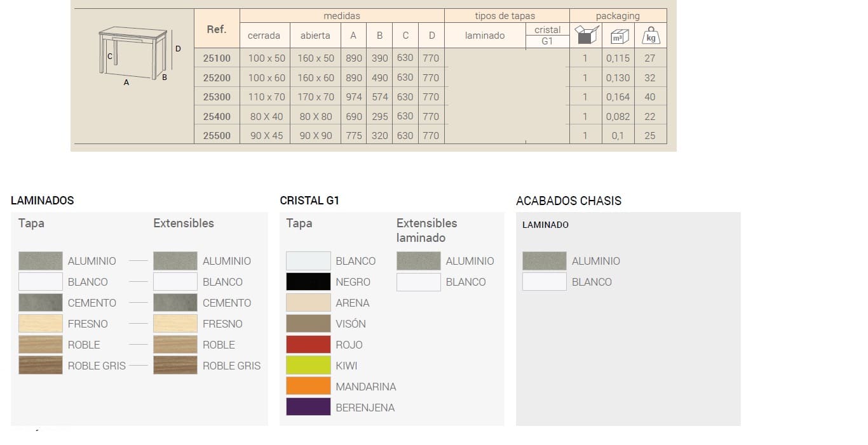Pick the Kiwi crystal swatch
This screenshot has height=445, width=868.
click(308, 366)
